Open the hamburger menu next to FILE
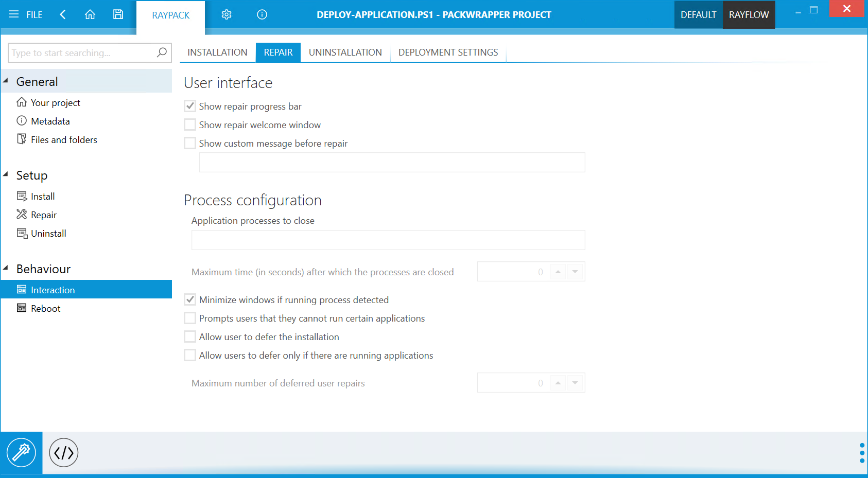868x478 pixels. [14, 14]
